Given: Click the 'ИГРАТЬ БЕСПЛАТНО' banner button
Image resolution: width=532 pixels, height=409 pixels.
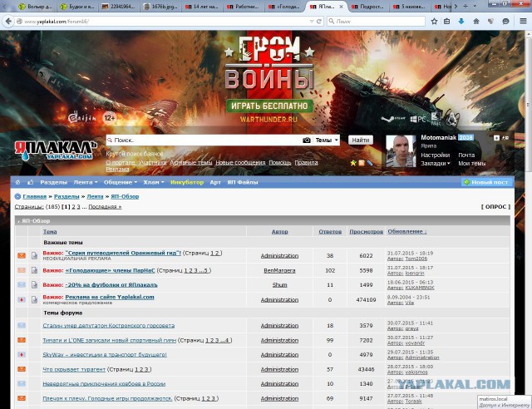Looking at the screenshot, I should click(269, 106).
